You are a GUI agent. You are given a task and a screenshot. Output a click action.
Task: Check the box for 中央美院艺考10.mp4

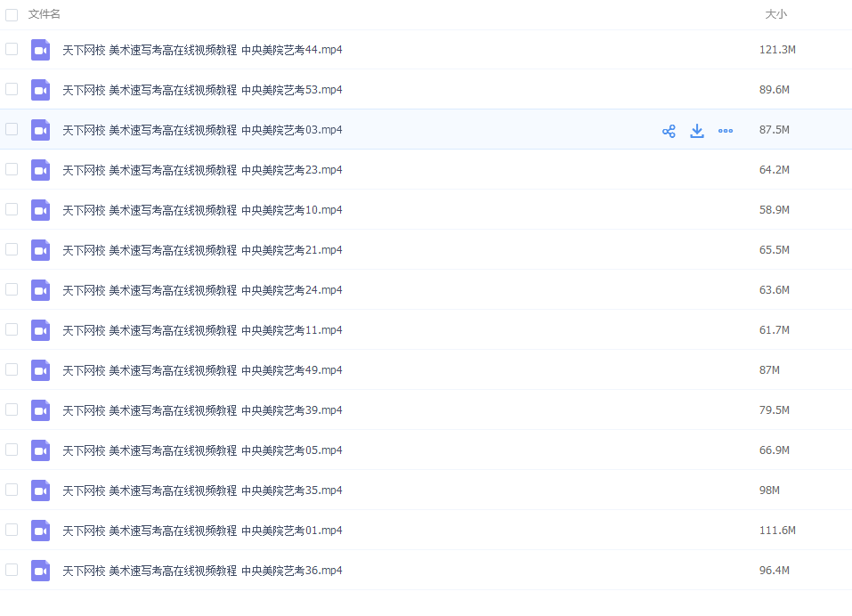tap(12, 209)
